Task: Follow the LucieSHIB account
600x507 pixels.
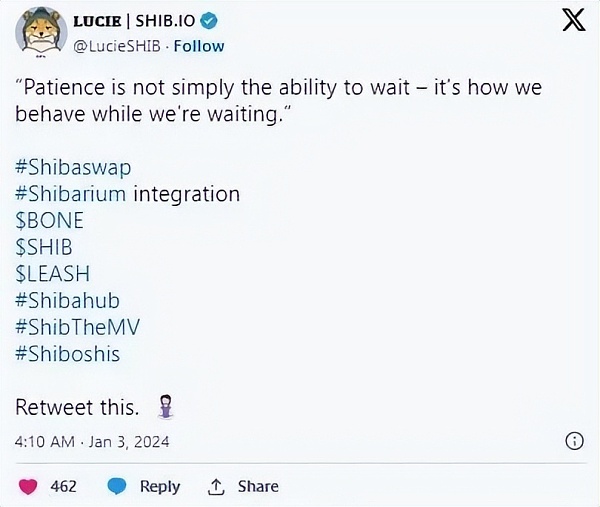Action: pyautogui.click(x=201, y=46)
